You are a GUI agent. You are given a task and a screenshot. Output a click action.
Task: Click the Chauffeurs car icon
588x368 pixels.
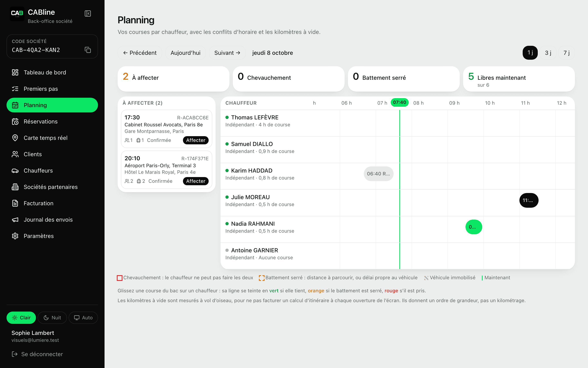[15, 171]
